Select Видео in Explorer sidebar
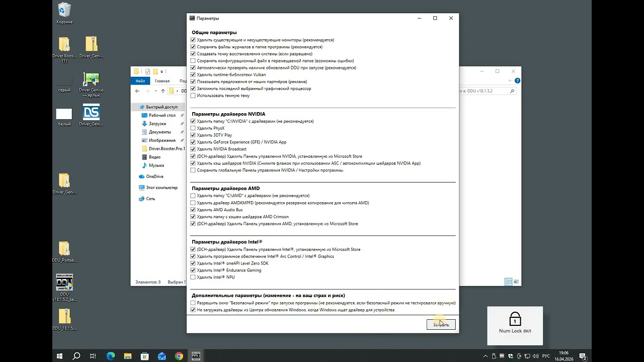The image size is (644, 362). [154, 157]
